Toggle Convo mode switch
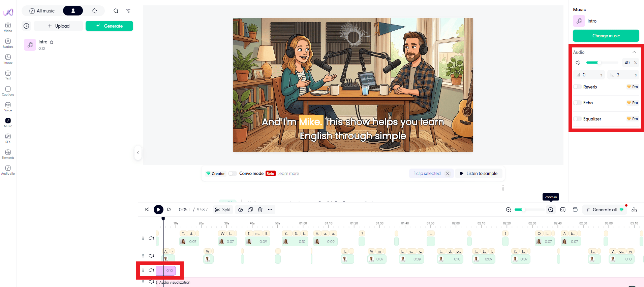 (232, 174)
